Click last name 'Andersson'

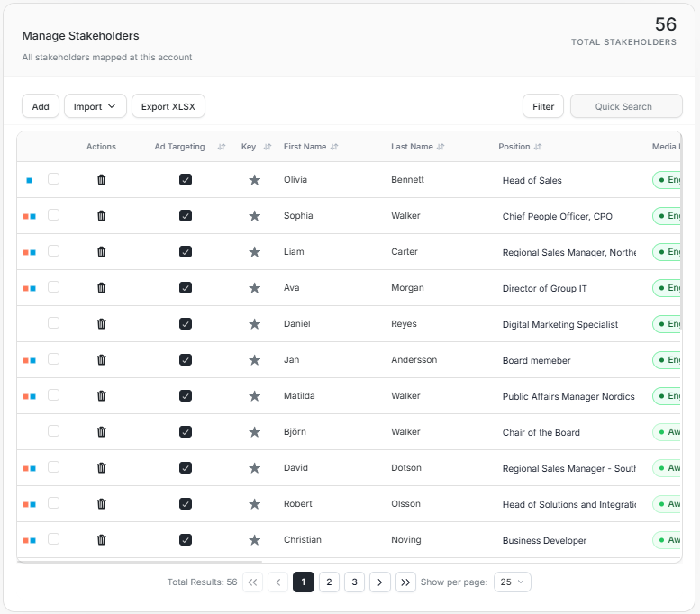click(414, 359)
